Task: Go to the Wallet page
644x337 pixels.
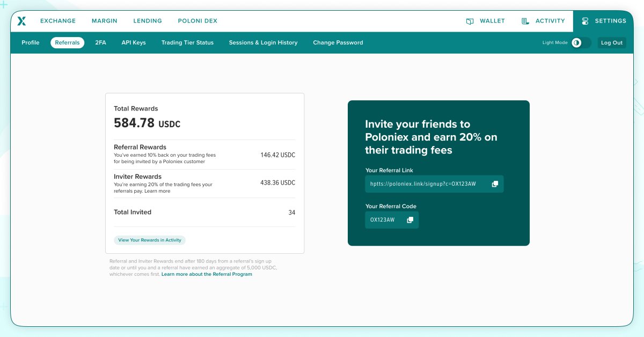Action: 492,21
